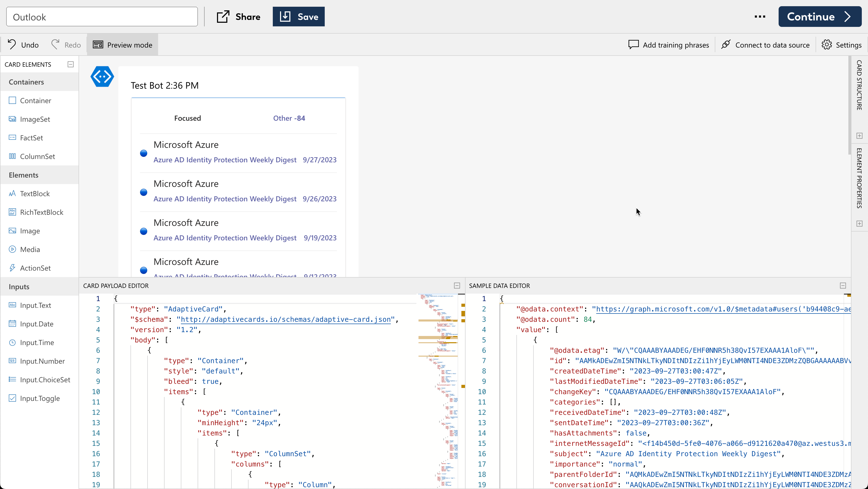Image resolution: width=868 pixels, height=489 pixels.
Task: Collapse the Card Payload Editor
Action: coord(457,285)
